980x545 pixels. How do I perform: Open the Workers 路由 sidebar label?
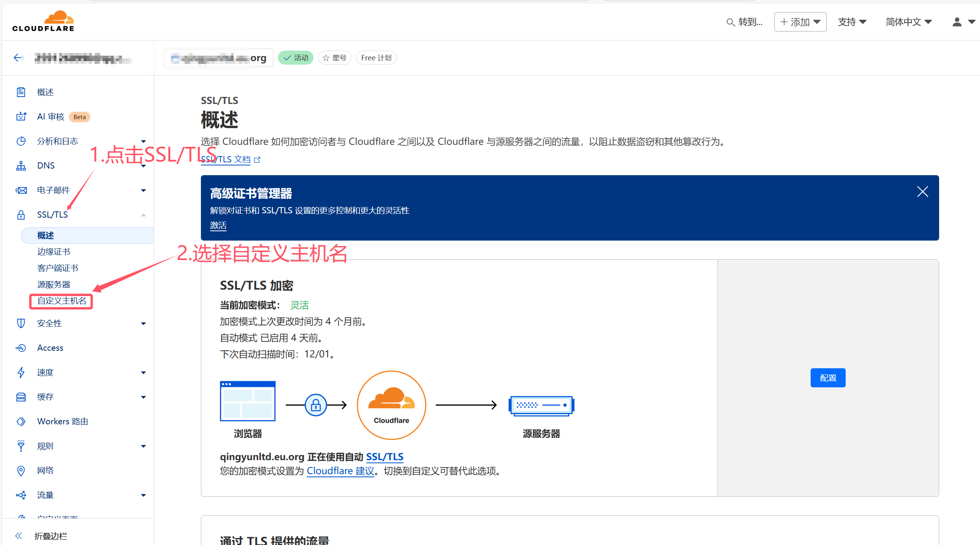[63, 421]
